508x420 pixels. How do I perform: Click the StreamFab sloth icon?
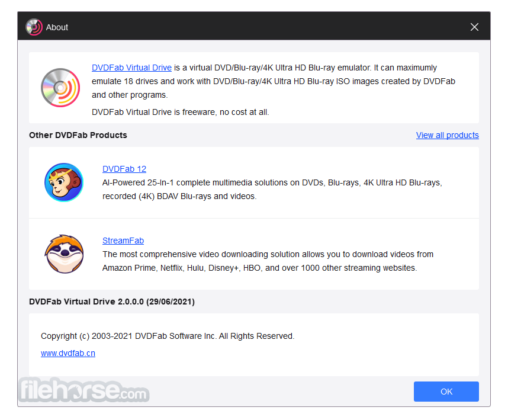[x=64, y=254]
